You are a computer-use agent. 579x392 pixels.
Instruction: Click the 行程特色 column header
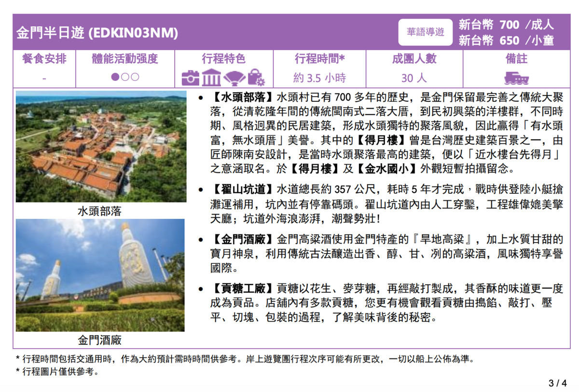[x=223, y=59]
